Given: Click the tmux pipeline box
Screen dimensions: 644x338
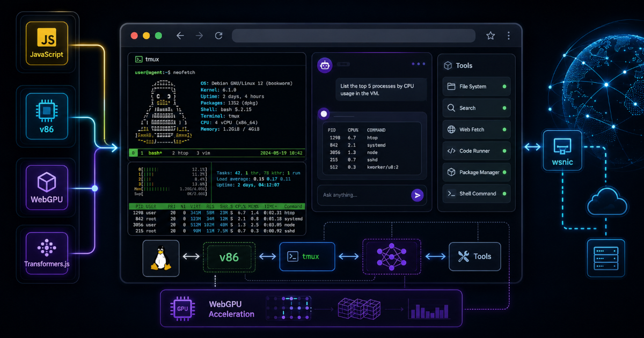Looking at the screenshot, I should (x=307, y=256).
